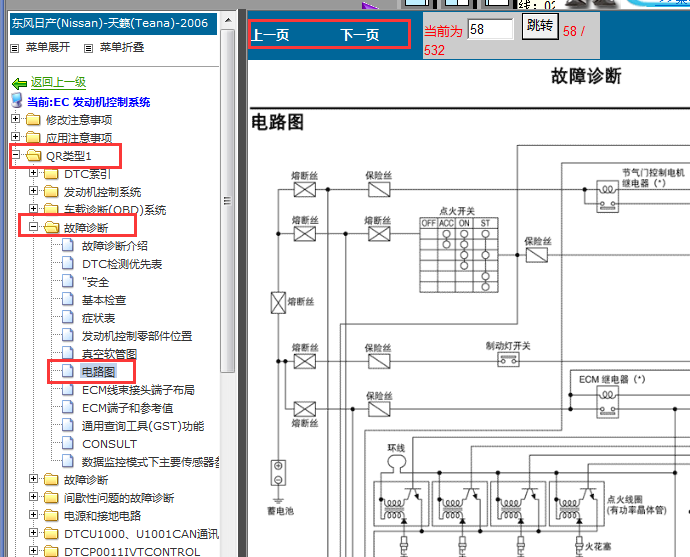The width and height of the screenshot is (690, 557).
Task: Select the 应用注意事项 folder icon
Action: (33, 138)
